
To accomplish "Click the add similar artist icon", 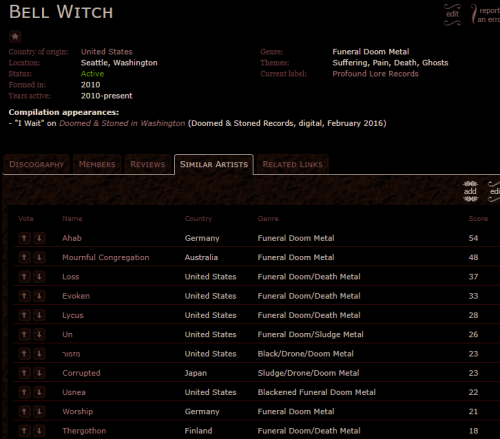I will 470,191.
